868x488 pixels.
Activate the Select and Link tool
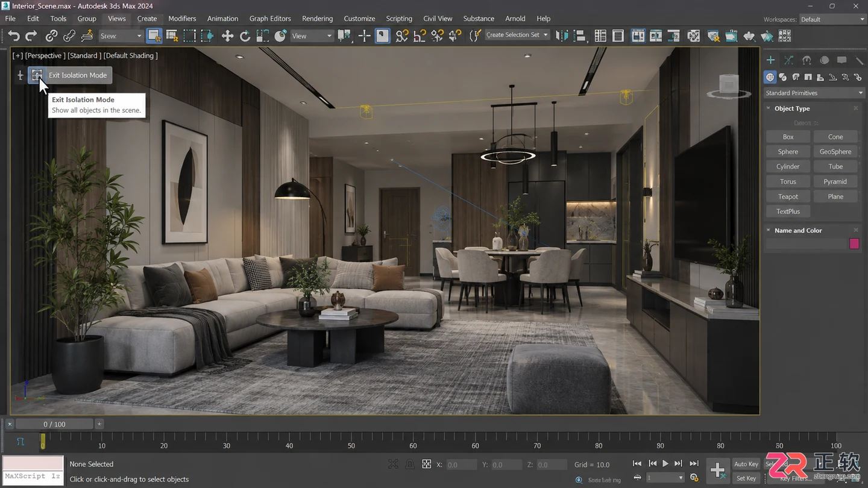pyautogui.click(x=52, y=36)
